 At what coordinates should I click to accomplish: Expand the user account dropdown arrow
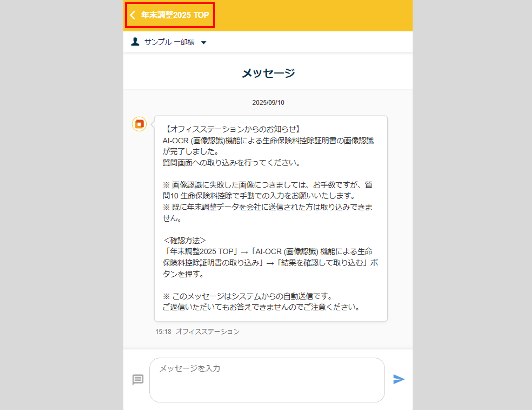coord(204,42)
